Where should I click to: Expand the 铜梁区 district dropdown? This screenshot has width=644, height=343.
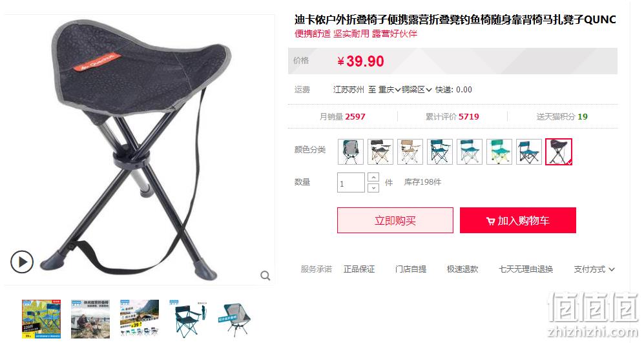(x=417, y=90)
